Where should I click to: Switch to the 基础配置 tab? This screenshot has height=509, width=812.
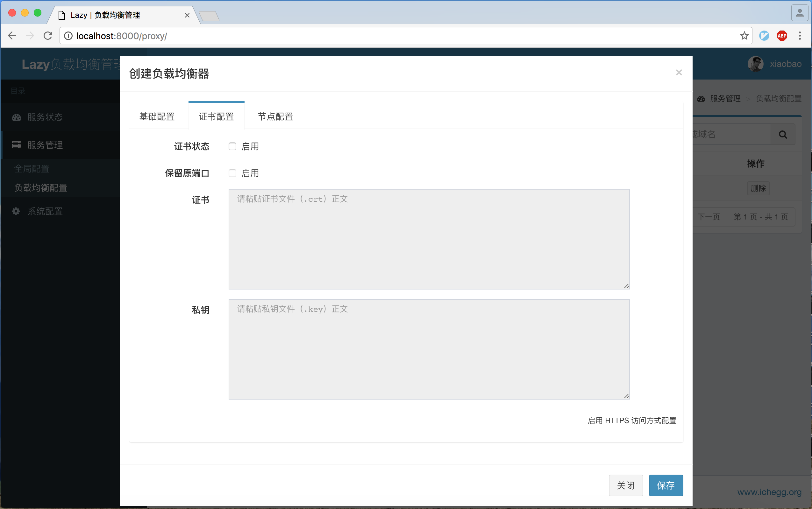(157, 116)
